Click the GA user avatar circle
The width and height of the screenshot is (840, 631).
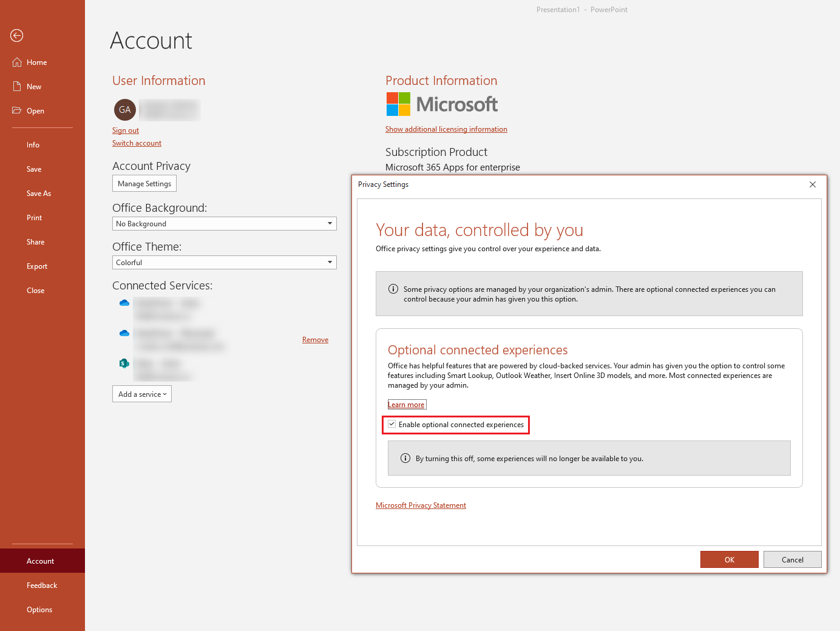[125, 110]
